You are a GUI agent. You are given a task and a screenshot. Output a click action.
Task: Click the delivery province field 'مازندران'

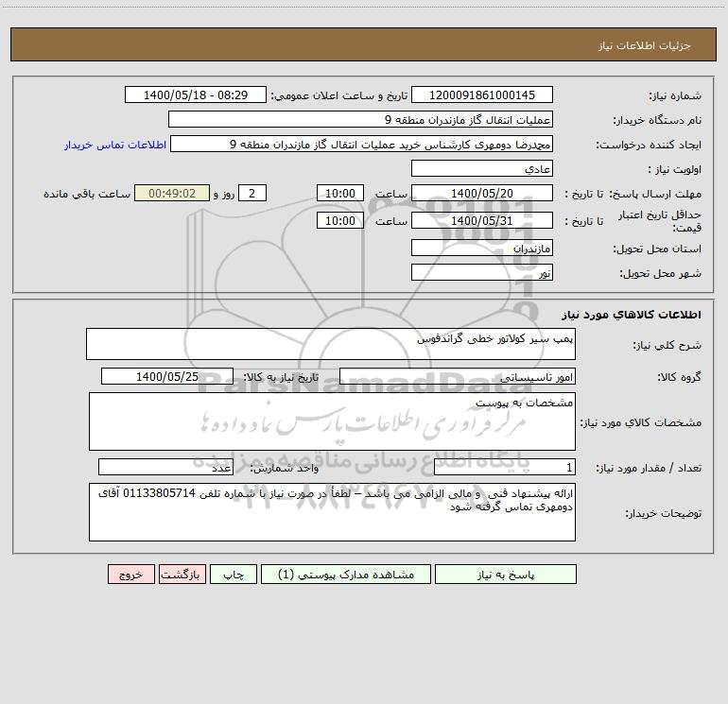tap(482, 248)
